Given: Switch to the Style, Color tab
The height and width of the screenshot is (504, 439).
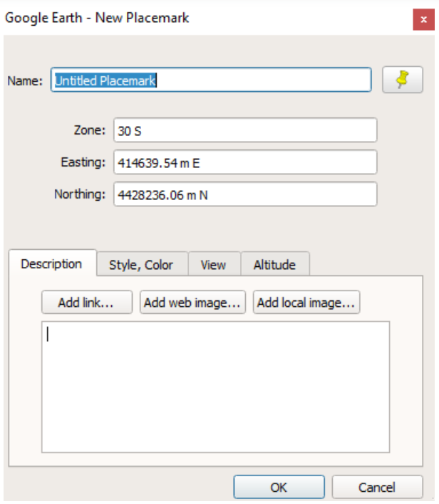Looking at the screenshot, I should [x=142, y=265].
